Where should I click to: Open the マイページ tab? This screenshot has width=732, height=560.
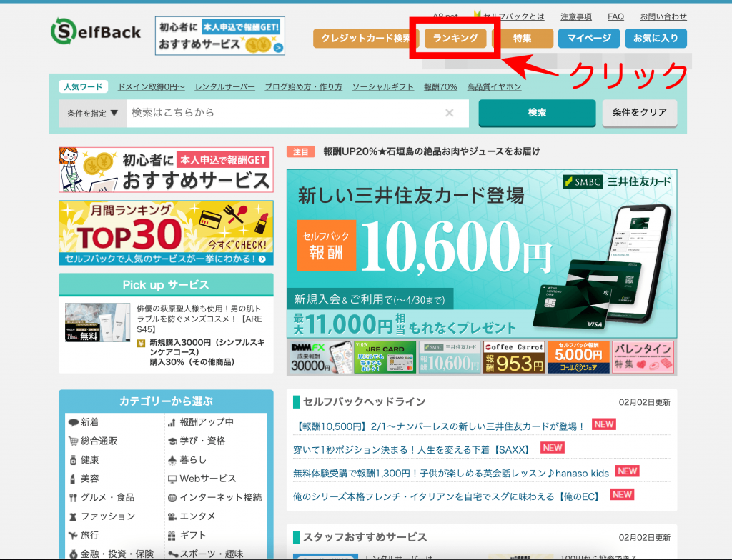pyautogui.click(x=589, y=38)
